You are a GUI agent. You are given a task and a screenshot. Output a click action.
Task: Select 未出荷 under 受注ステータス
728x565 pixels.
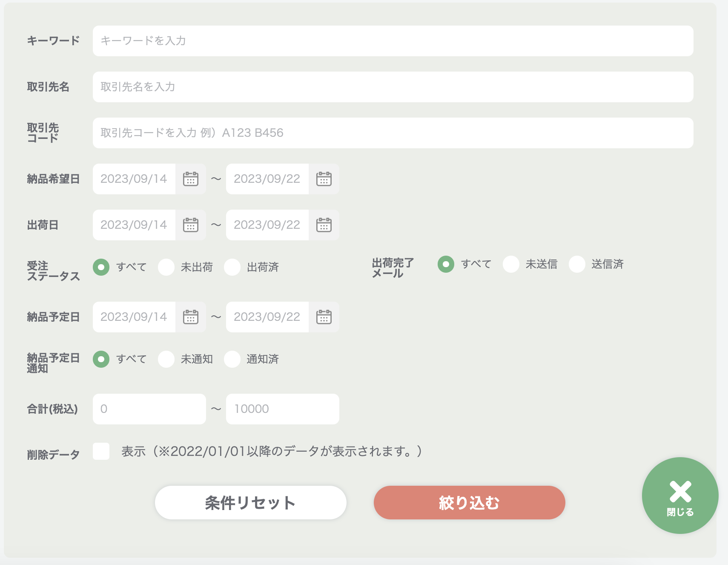click(x=166, y=267)
